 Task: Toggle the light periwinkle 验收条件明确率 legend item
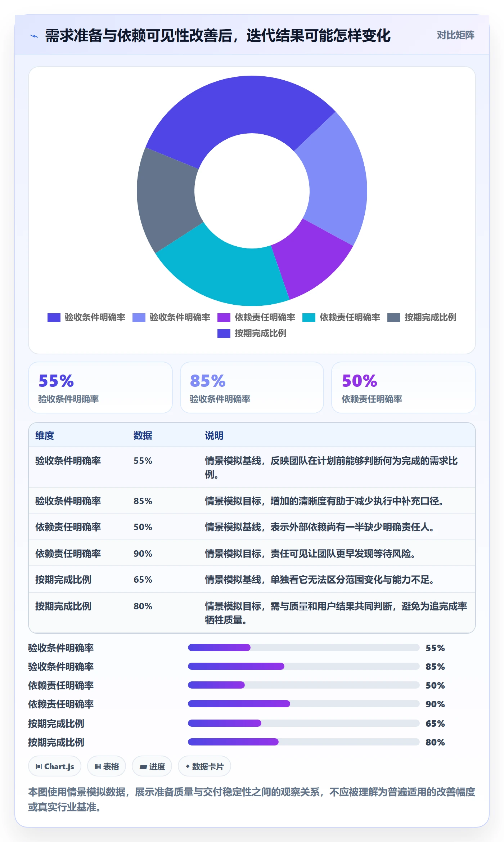[171, 317]
